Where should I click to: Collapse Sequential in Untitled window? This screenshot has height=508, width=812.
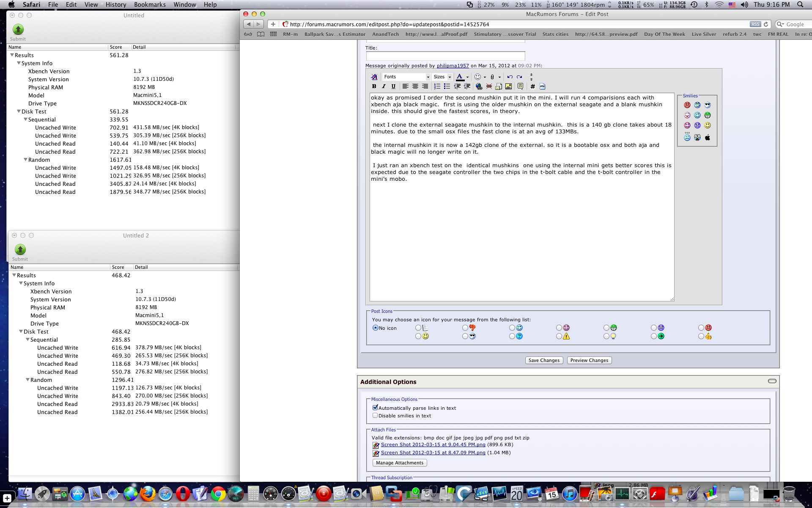tap(25, 120)
